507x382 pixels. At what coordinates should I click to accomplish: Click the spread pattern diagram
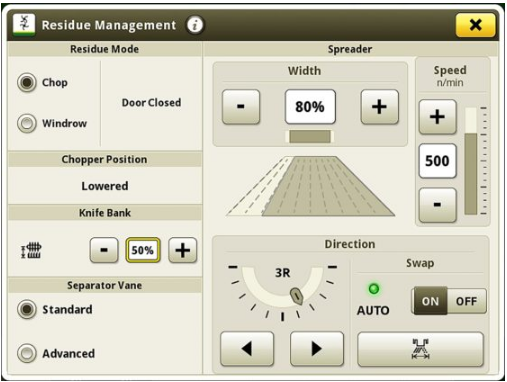pyautogui.click(x=310, y=186)
